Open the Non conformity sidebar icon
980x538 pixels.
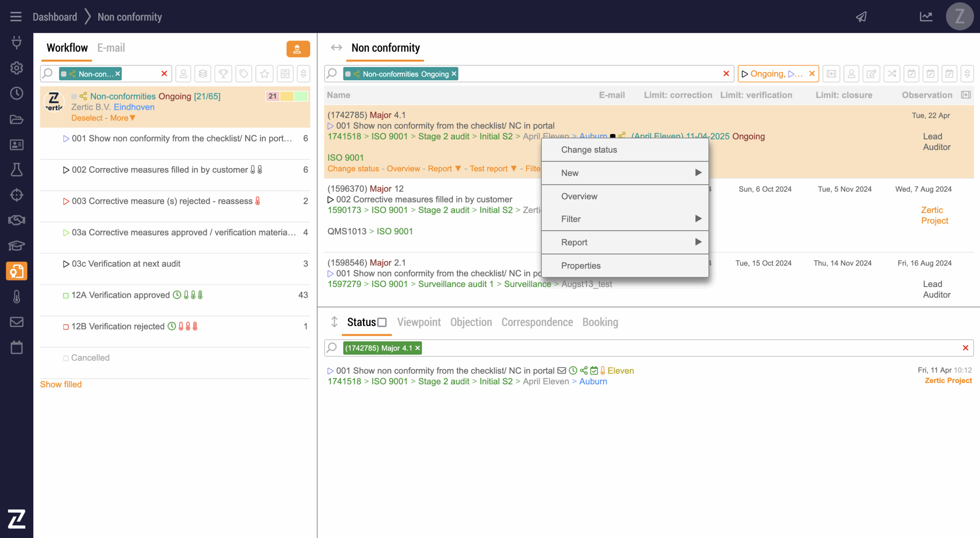click(x=16, y=271)
